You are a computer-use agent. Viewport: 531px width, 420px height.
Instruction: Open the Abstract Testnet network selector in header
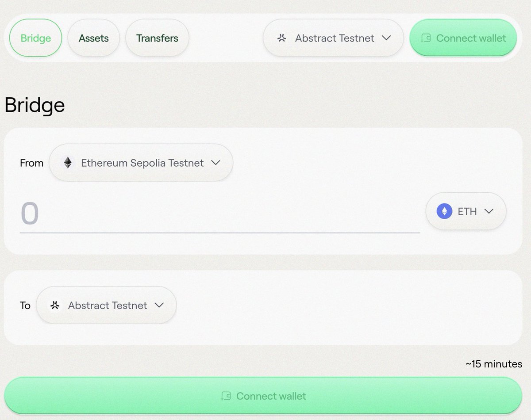(x=333, y=38)
